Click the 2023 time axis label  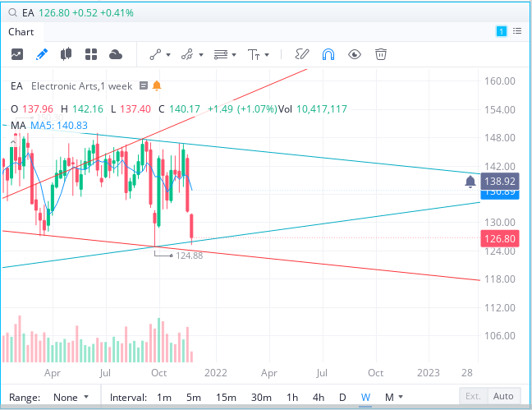click(x=429, y=373)
